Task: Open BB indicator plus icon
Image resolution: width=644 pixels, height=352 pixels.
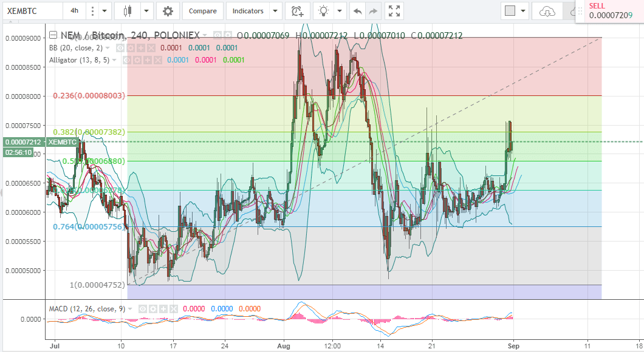Action: click(141, 48)
